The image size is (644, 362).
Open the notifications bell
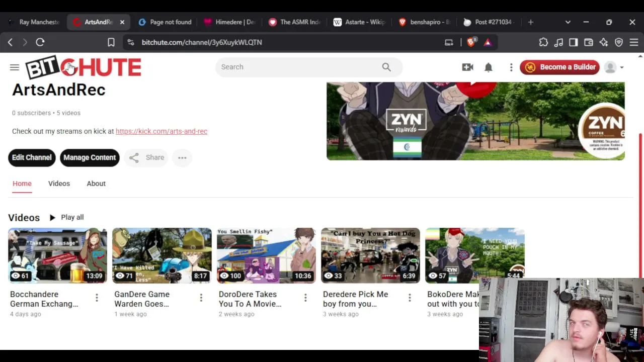coord(489,67)
